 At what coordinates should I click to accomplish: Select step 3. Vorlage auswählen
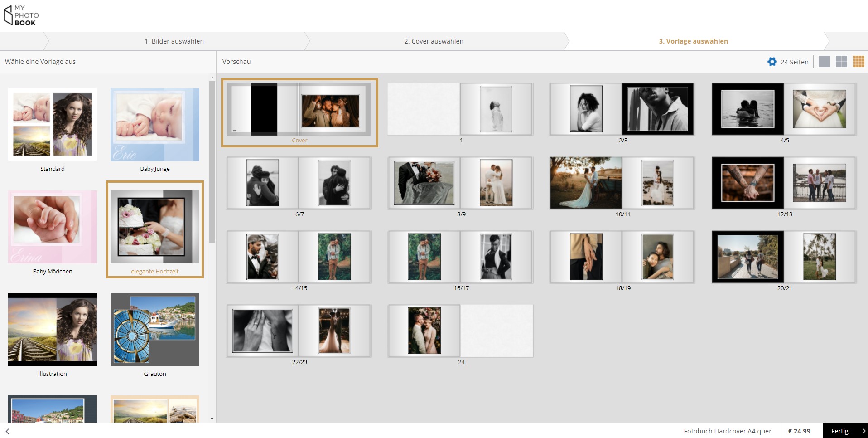693,41
